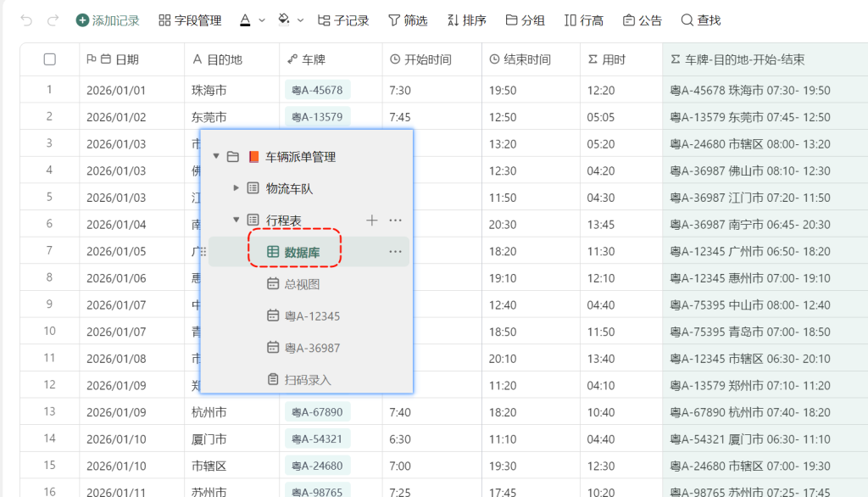The image size is (868, 497).
Task: Click clock icon in 开始时间 header
Action: 395,59
